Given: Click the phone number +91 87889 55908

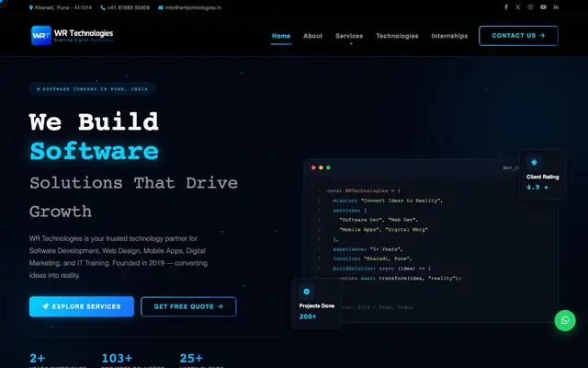Looking at the screenshot, I should click(x=129, y=7).
